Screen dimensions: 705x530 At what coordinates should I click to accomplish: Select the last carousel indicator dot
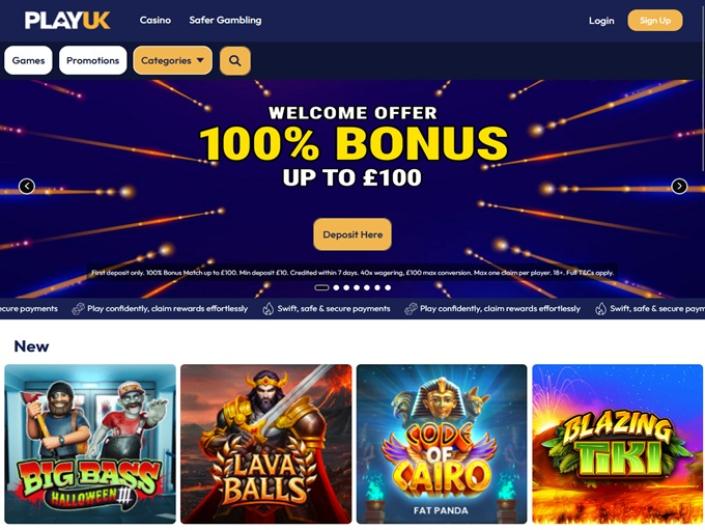[x=388, y=288]
